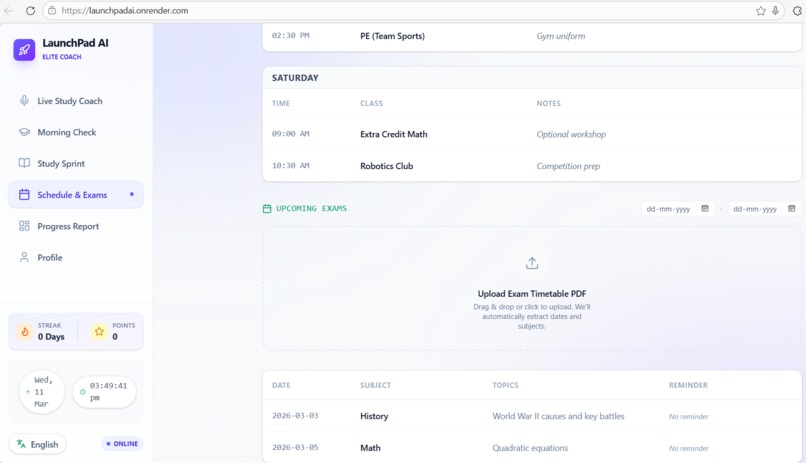The image size is (806, 463).
Task: Click the TOPICS column header
Action: point(505,385)
